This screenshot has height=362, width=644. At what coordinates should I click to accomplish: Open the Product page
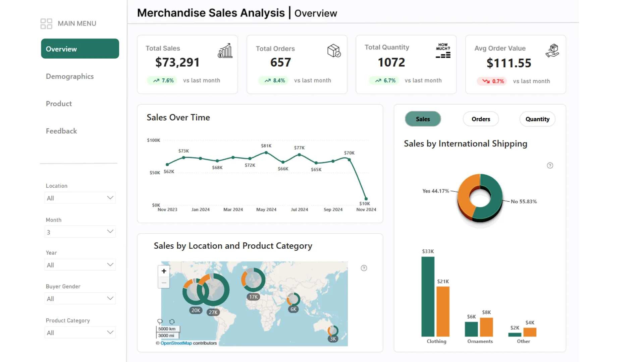59,104
